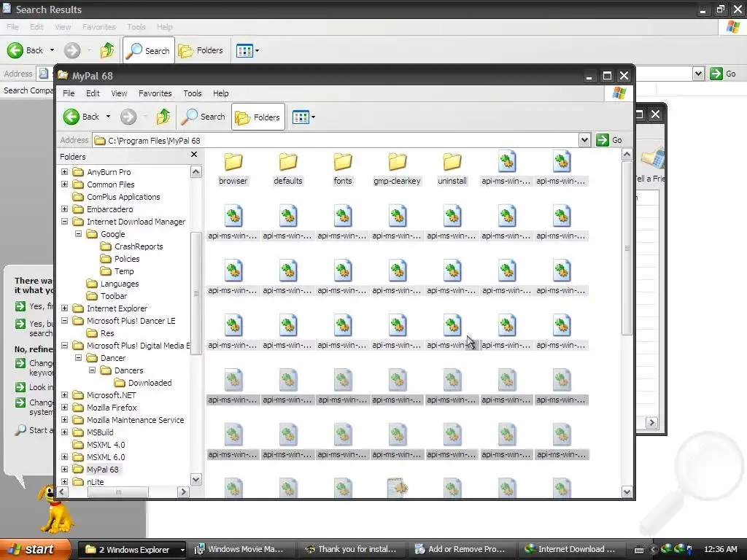The image size is (747, 560).
Task: Select the browser folder icon
Action: pos(233,162)
